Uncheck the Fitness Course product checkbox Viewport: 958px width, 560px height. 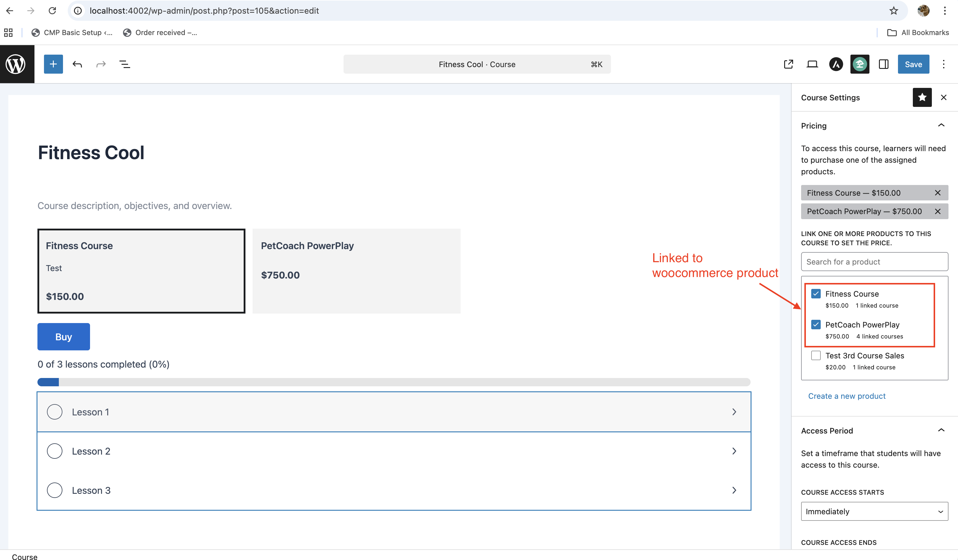816,293
